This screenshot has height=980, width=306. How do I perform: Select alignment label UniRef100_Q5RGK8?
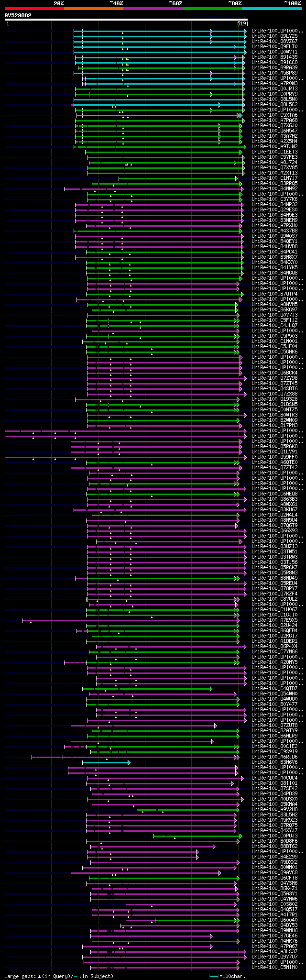pos(274,446)
